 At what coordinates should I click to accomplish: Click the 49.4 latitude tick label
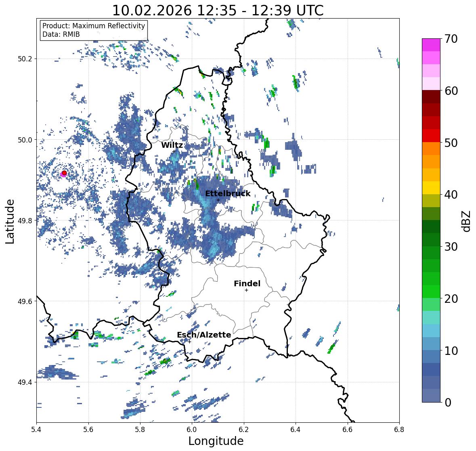point(25,382)
